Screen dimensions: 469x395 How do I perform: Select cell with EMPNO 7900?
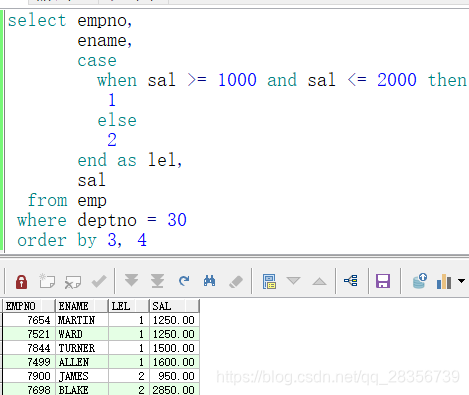29,376
